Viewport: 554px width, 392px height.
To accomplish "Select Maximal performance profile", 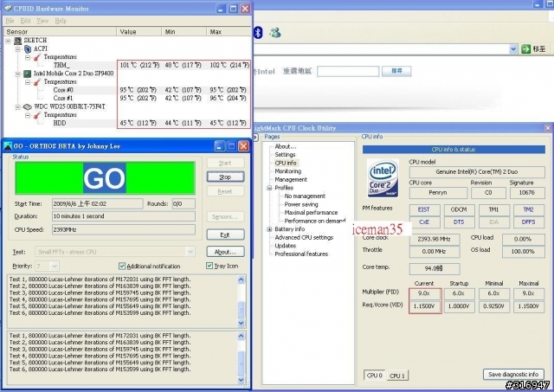I will pos(311,213).
